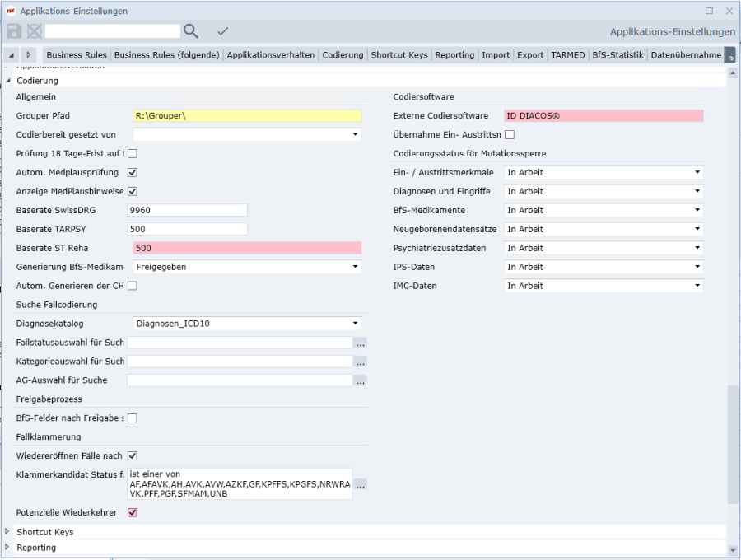Screen dimensions: 741x560
Task: Open Generierung BfS-Medikamente dropdown
Action: [x=356, y=267]
